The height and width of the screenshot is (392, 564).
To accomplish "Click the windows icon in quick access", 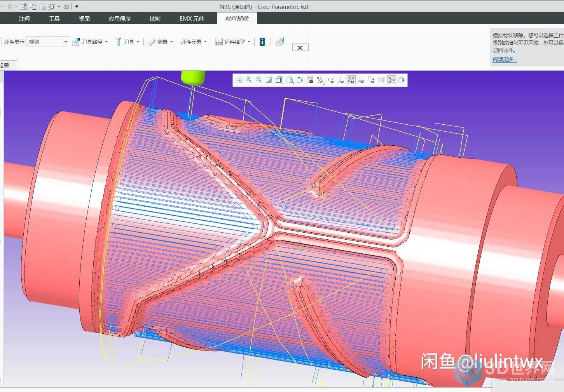I will click(x=51, y=7).
